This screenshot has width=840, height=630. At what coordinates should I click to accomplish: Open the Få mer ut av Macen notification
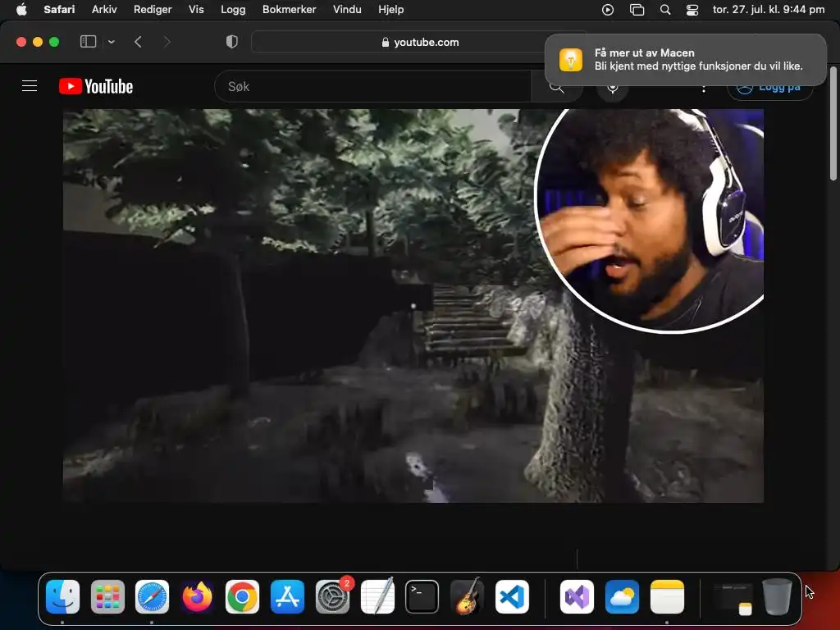[686, 59]
